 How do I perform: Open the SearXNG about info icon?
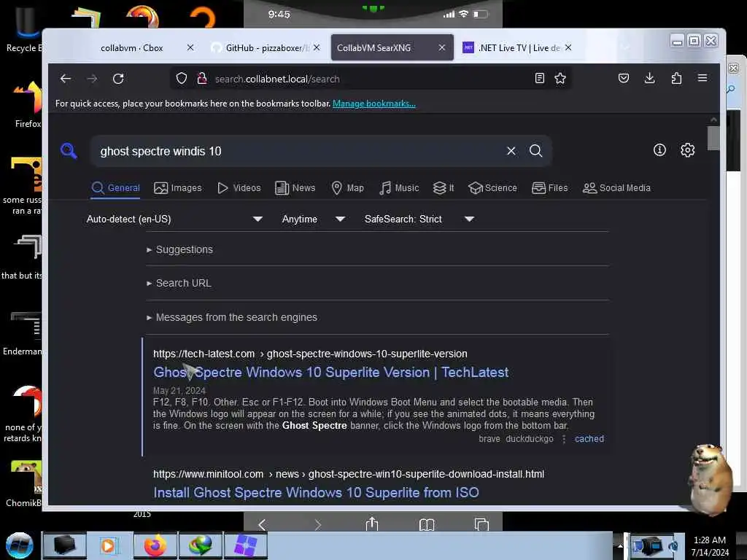[659, 150]
